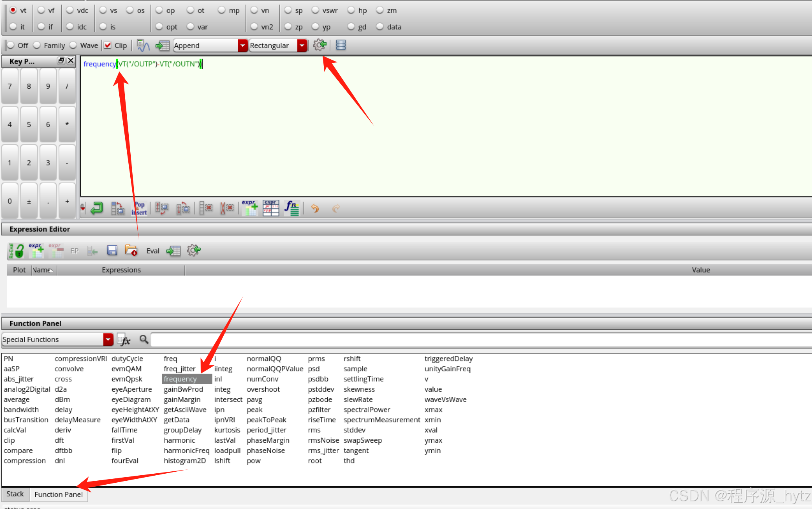The height and width of the screenshot is (509, 812).
Task: Click the gear evaluate icon next to Rectangular
Action: [320, 45]
